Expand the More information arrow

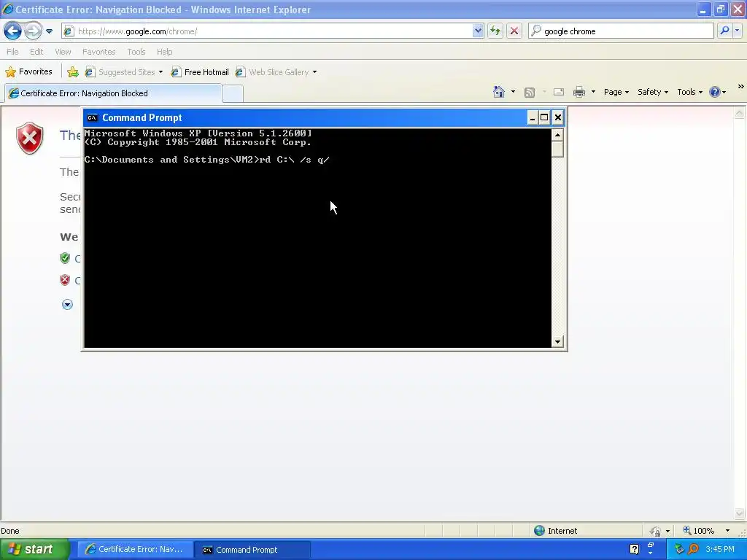click(67, 305)
